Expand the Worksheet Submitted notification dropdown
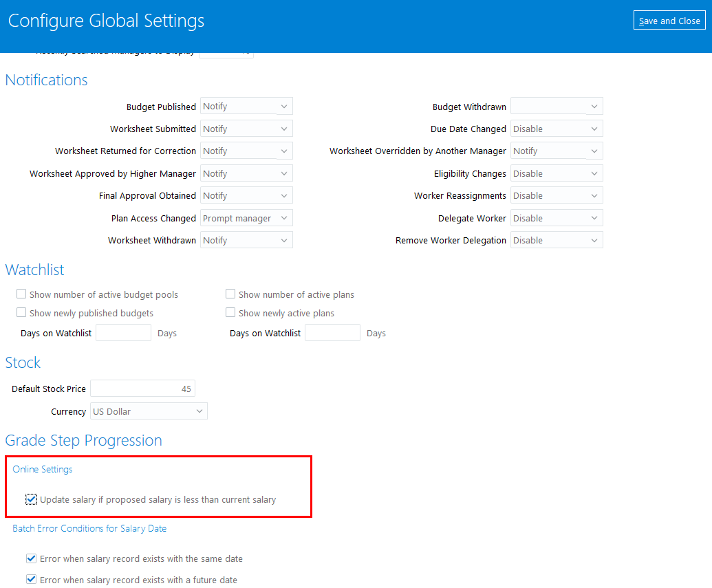The image size is (712, 588). (x=246, y=129)
